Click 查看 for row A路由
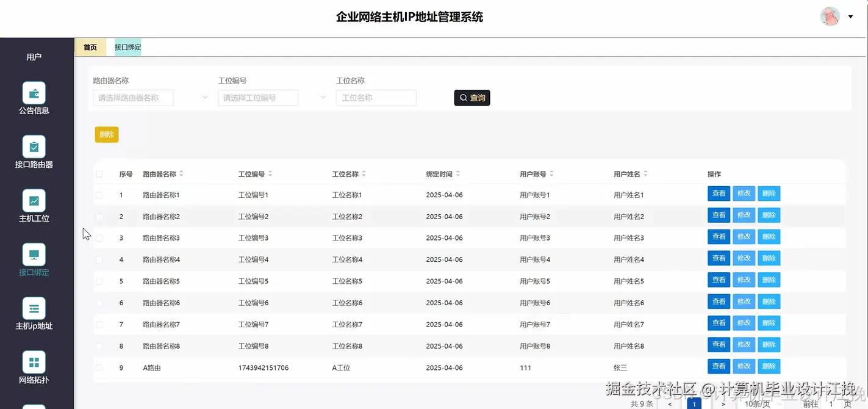Image resolution: width=868 pixels, height=409 pixels. click(719, 366)
